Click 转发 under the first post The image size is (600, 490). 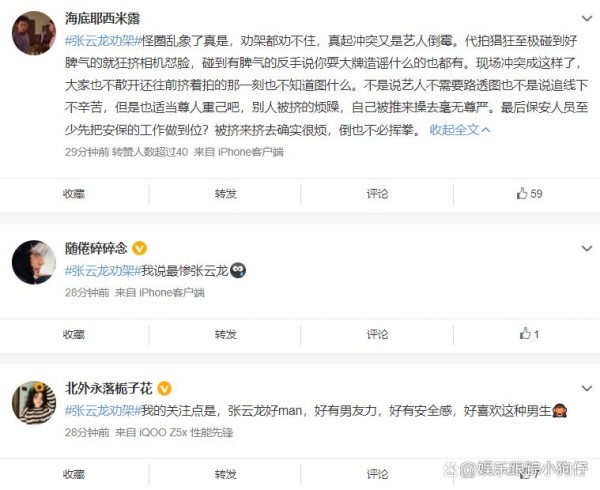point(226,194)
